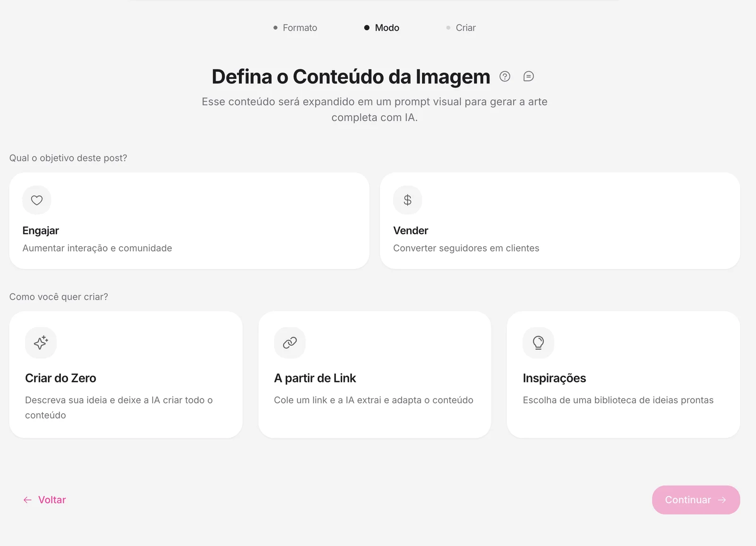
Task: Click the 'Como você quer criar?' label
Action: (59, 297)
